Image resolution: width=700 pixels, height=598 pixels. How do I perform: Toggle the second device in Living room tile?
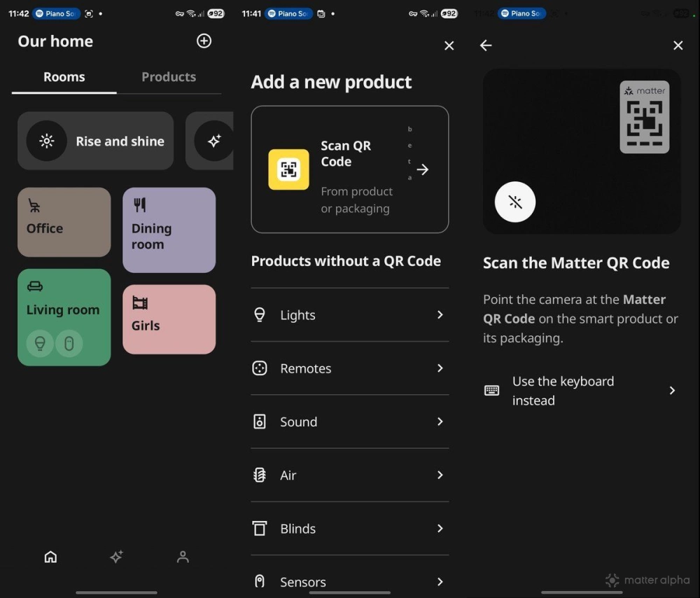[69, 344]
